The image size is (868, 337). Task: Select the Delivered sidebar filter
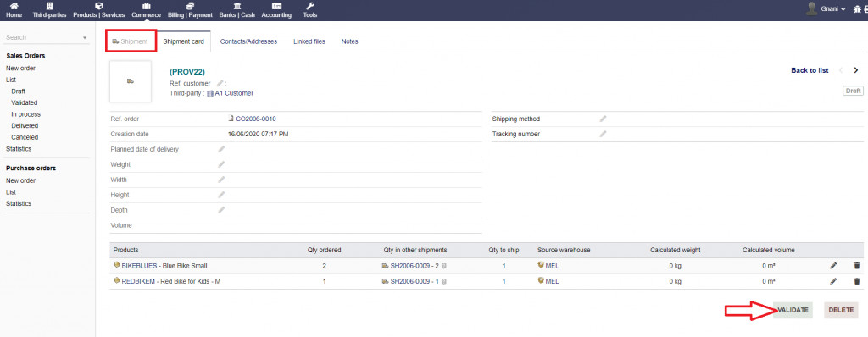pyautogui.click(x=25, y=125)
